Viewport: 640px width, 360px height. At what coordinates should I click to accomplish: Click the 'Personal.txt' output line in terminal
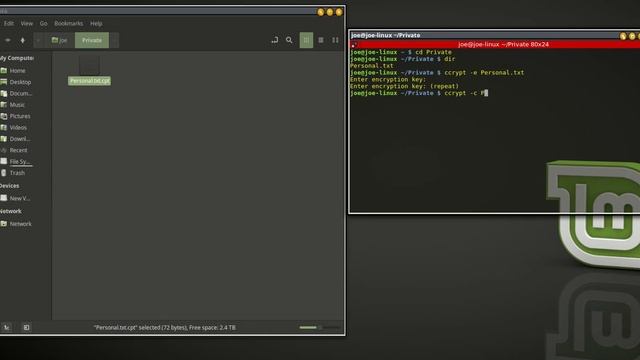point(371,66)
